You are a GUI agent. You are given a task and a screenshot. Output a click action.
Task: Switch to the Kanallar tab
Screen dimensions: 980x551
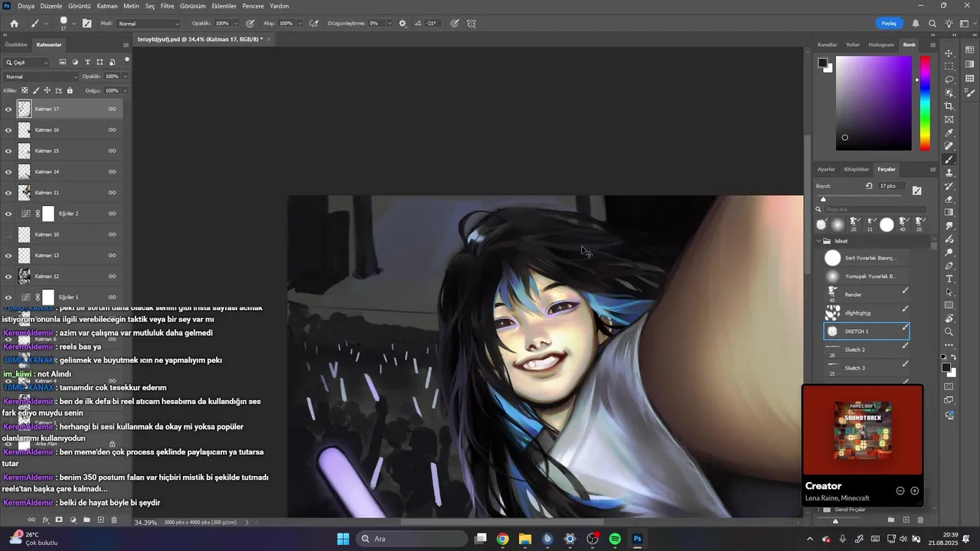click(828, 44)
